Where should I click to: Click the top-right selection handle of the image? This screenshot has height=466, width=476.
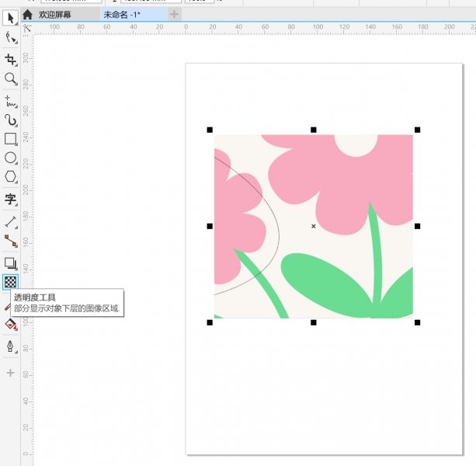(417, 130)
